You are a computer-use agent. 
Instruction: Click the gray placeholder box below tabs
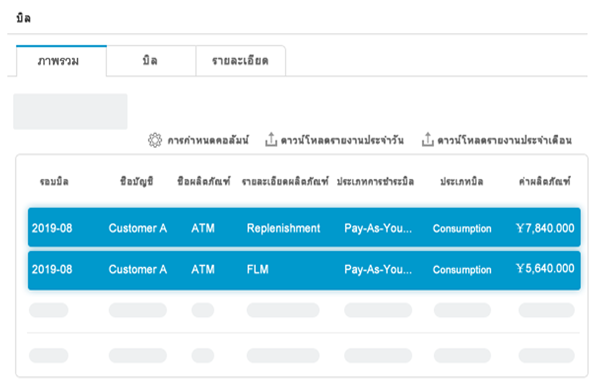point(70,111)
